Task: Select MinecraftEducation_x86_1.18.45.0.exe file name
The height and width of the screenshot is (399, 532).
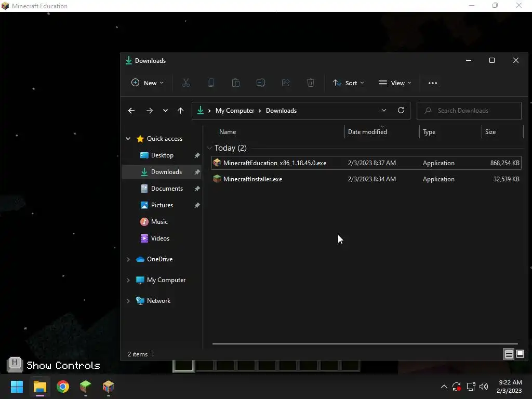Action: tap(275, 163)
